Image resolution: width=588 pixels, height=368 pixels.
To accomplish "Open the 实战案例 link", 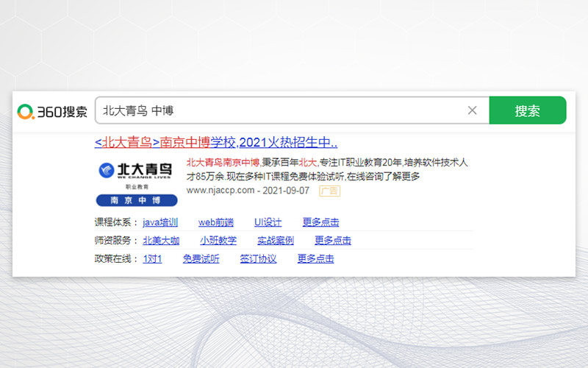I will tap(276, 241).
